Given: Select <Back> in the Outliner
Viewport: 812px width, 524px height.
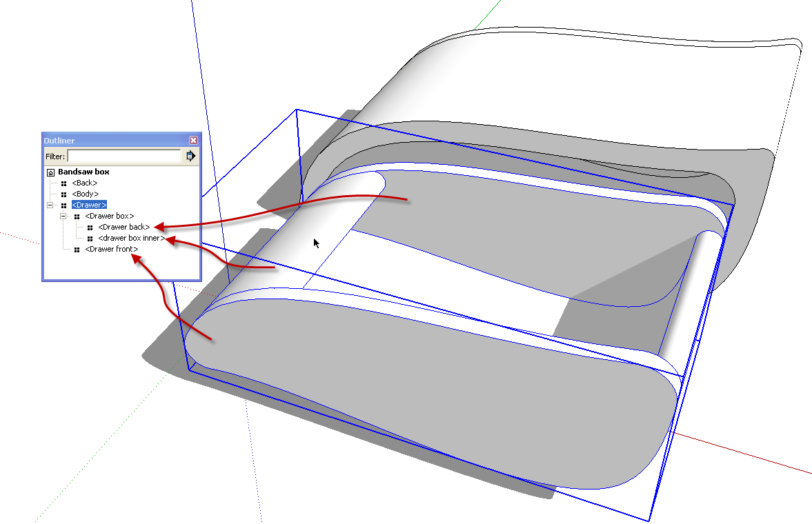Looking at the screenshot, I should (x=84, y=183).
